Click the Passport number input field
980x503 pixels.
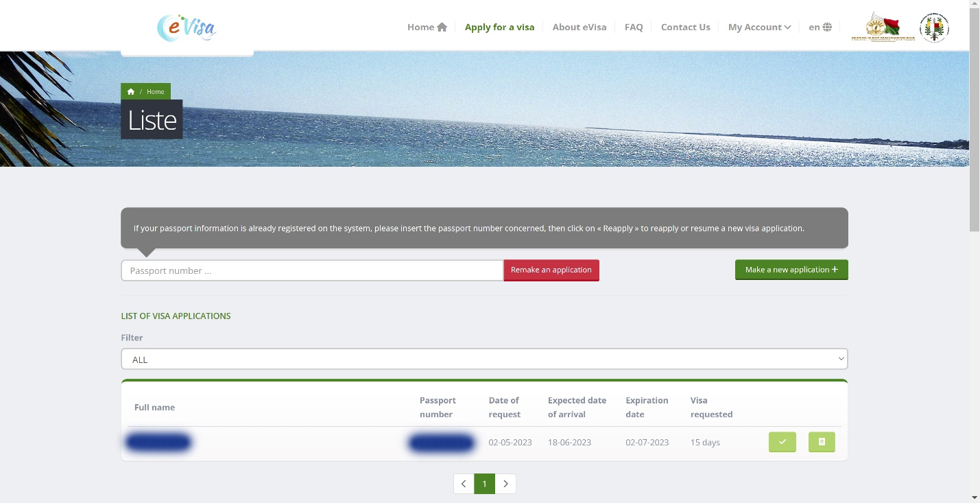click(x=312, y=270)
